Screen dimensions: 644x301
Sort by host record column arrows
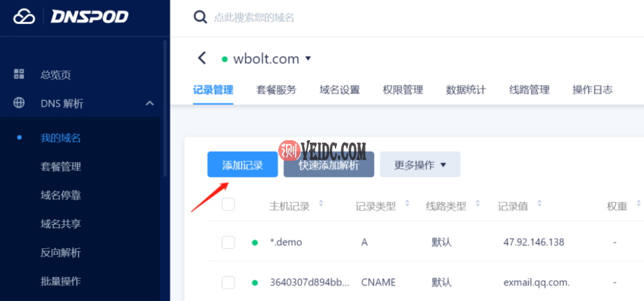coord(321,203)
